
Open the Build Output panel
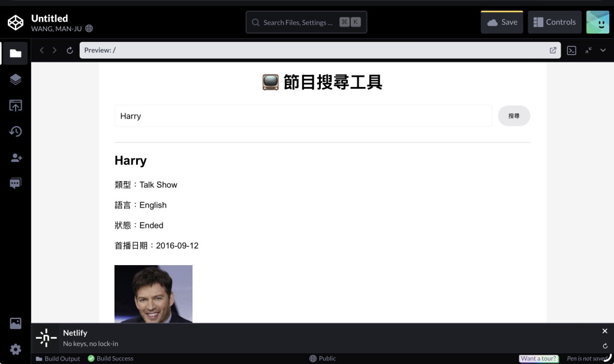tap(58, 359)
